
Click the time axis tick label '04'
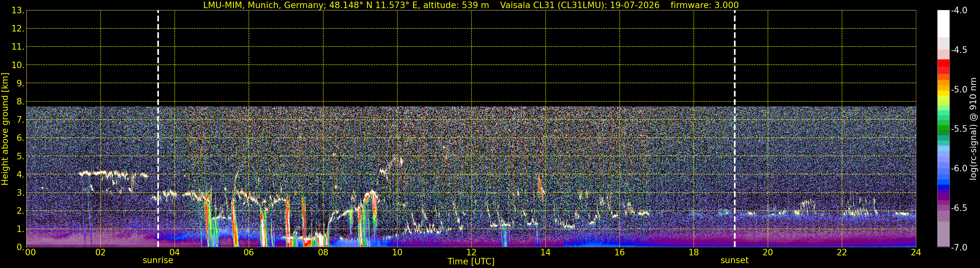pos(175,252)
